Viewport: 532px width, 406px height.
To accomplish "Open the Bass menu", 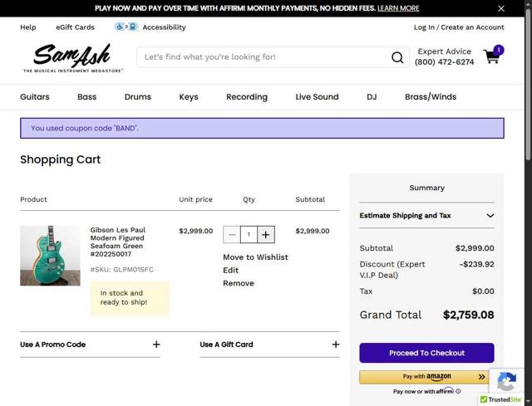I will [86, 97].
